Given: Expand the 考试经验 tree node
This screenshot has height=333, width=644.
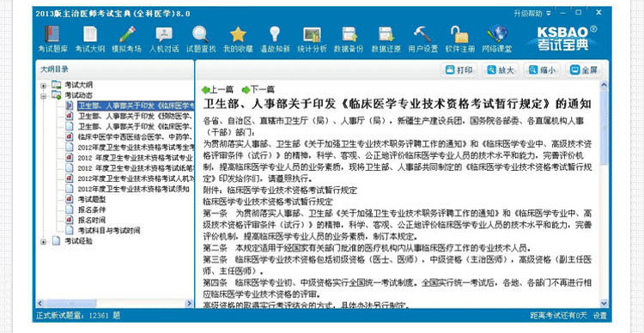Looking at the screenshot, I should click(x=43, y=242).
